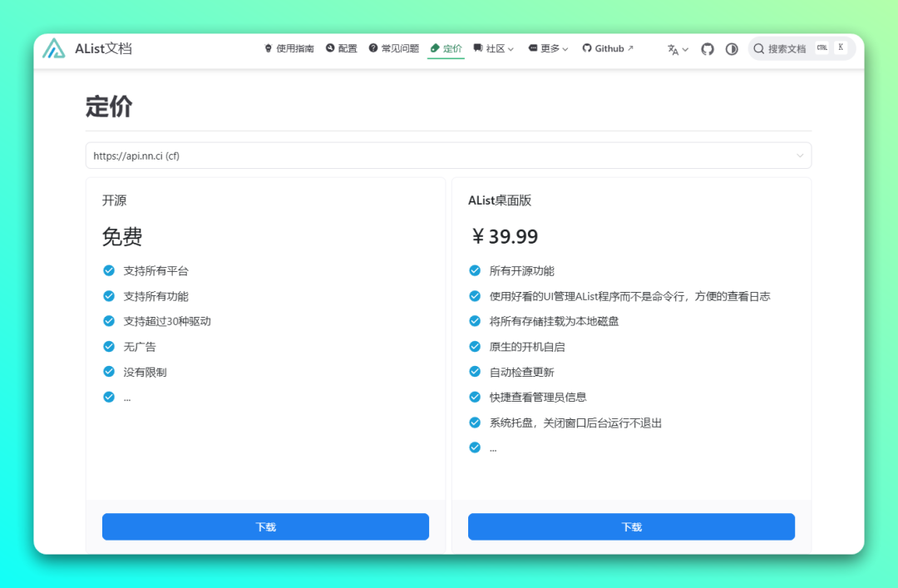
Task: Click the 支持超过30种驱动 feature text
Action: pyautogui.click(x=167, y=322)
